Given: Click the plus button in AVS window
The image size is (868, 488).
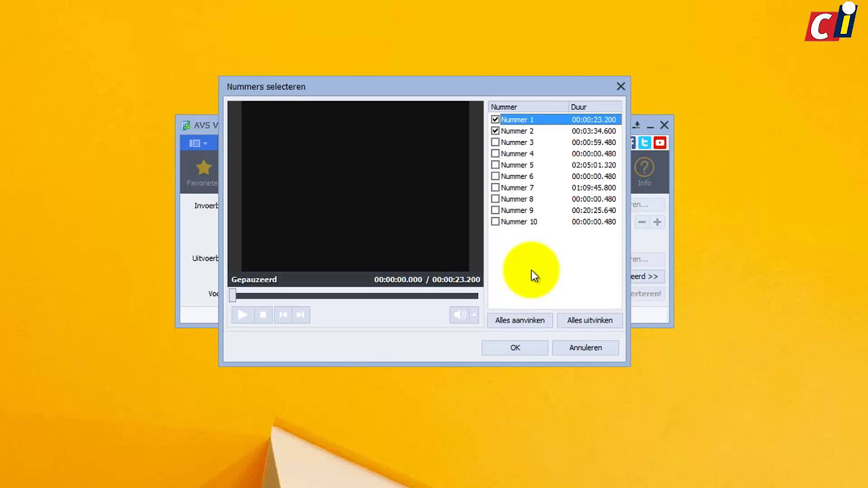Looking at the screenshot, I should [657, 222].
